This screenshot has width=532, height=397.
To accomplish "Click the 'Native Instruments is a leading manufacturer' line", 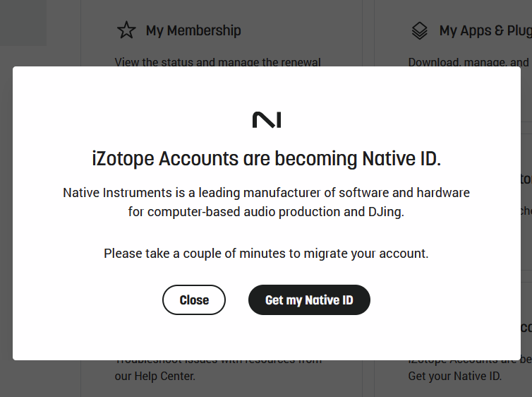I will [266, 193].
